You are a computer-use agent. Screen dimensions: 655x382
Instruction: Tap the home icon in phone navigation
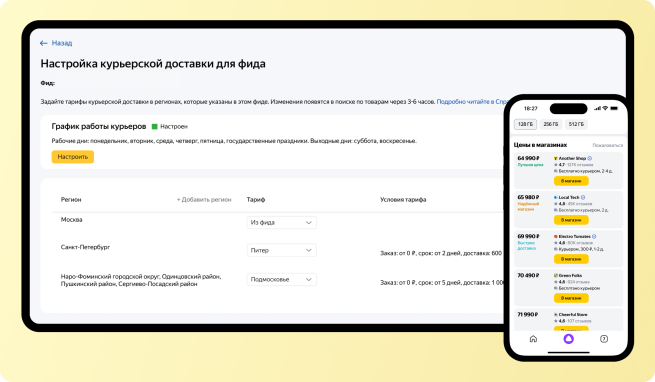click(x=533, y=339)
